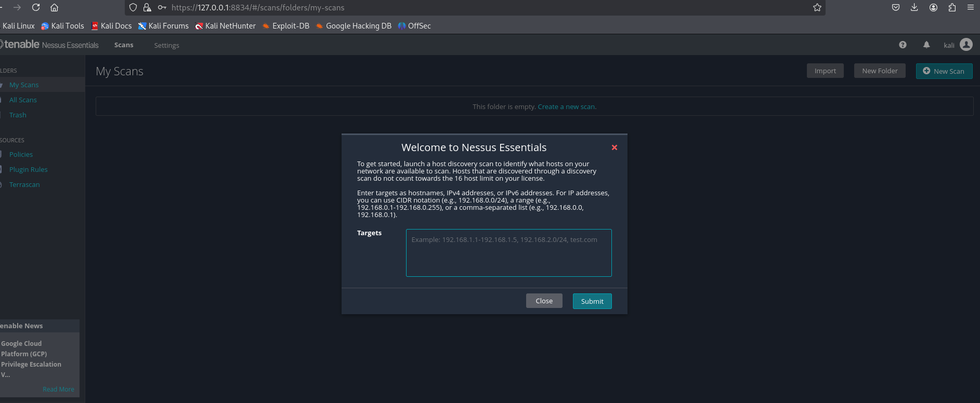Screen dimensions: 980x403
Task: Open Kali Docs bookmark
Action: [x=111, y=26]
